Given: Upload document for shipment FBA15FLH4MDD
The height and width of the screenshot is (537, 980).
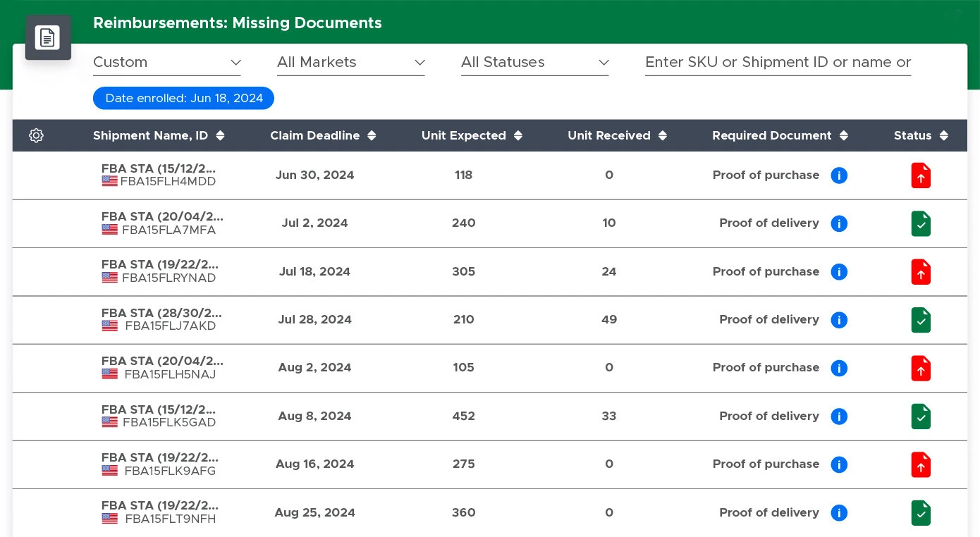Looking at the screenshot, I should [921, 175].
